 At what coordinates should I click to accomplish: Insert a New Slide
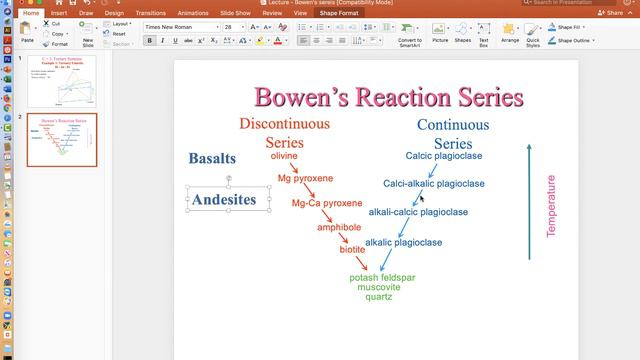(x=87, y=33)
